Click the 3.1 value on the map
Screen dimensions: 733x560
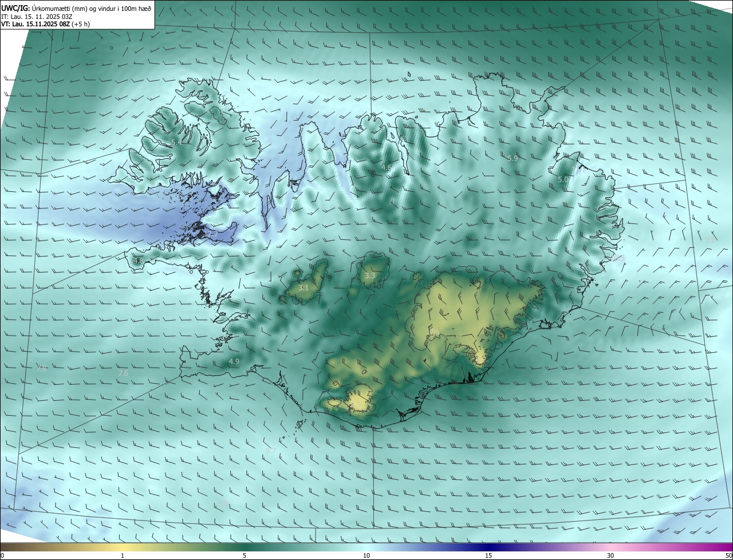point(304,287)
